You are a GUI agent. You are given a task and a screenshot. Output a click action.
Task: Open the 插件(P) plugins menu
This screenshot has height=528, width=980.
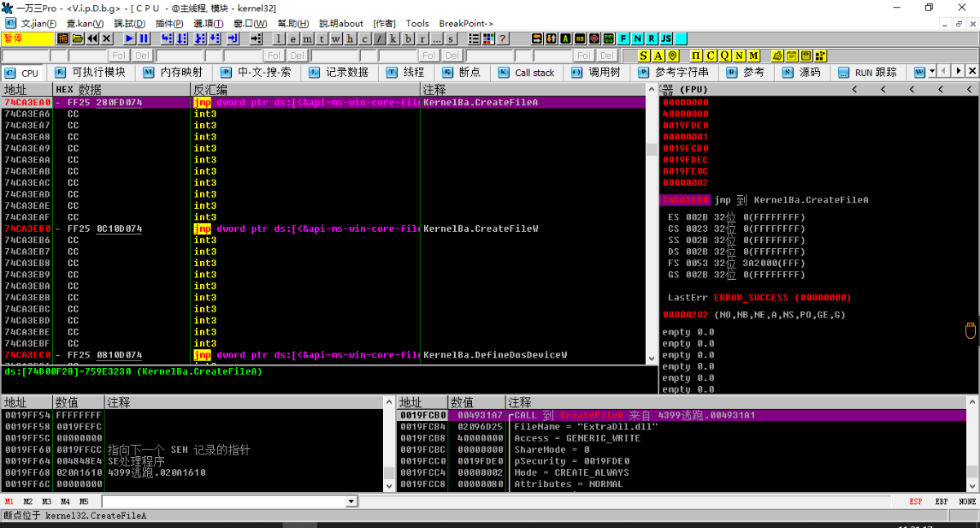[168, 23]
